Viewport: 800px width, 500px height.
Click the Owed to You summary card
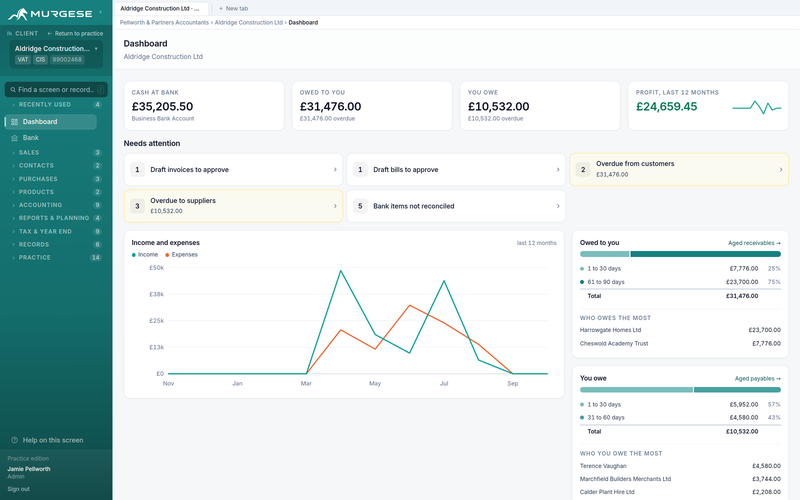[372, 106]
